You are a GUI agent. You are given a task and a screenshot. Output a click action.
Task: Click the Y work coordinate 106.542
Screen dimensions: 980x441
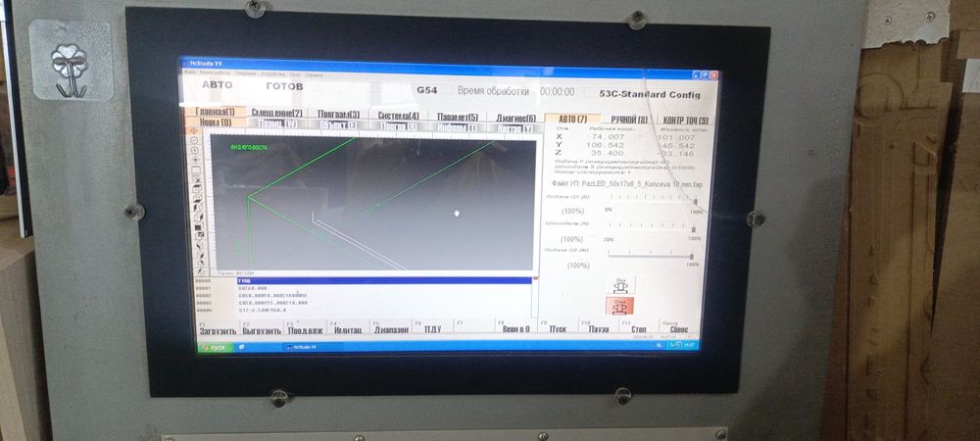(x=605, y=145)
